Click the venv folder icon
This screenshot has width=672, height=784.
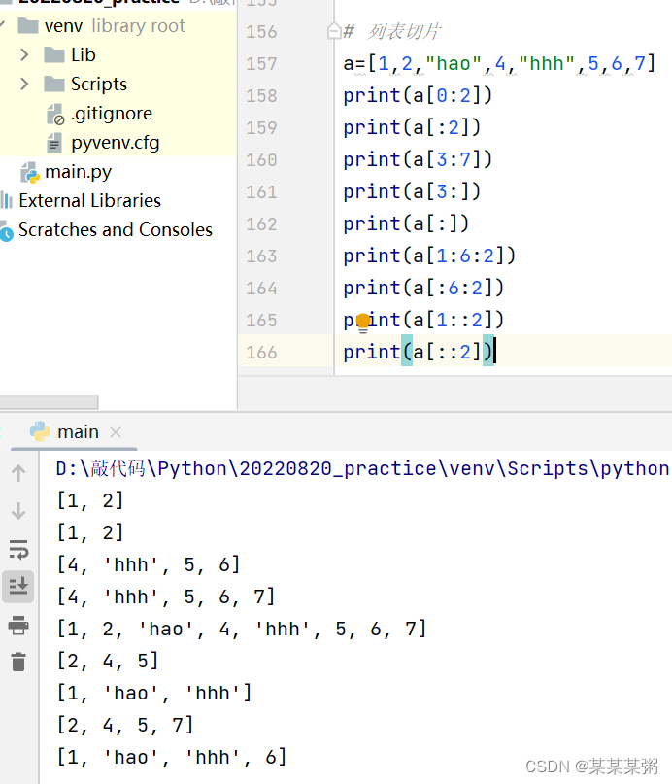pyautogui.click(x=28, y=25)
